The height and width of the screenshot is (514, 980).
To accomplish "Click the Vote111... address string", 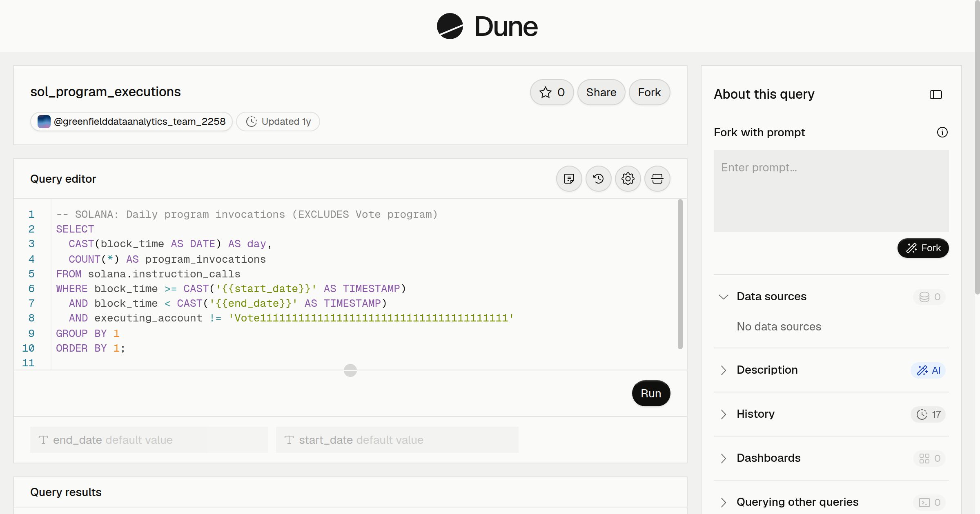I will 371,318.
